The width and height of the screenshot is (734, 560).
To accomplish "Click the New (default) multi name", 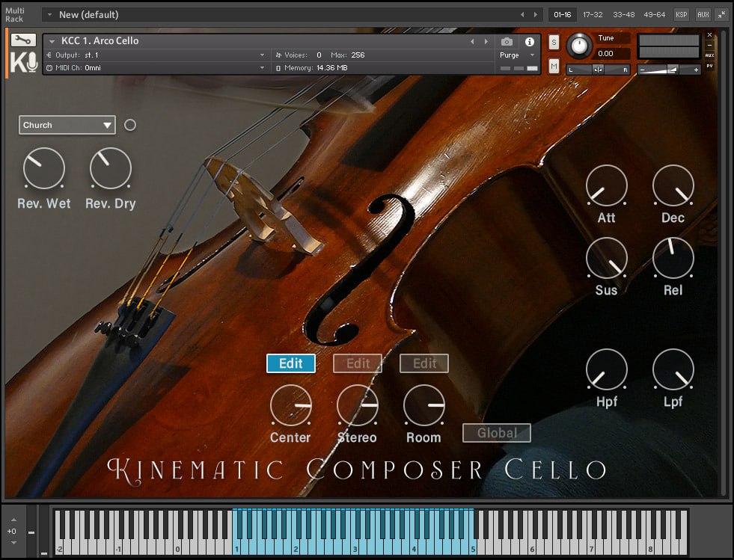I will [88, 14].
